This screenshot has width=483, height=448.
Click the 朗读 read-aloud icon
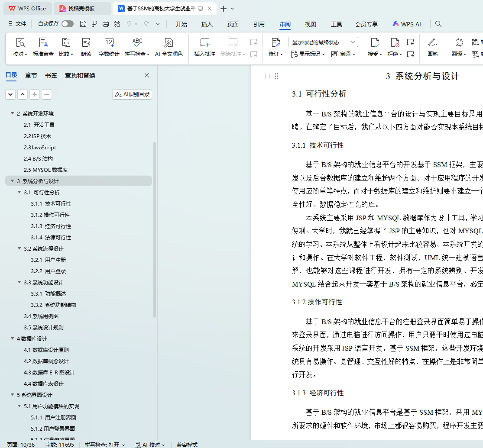86,43
